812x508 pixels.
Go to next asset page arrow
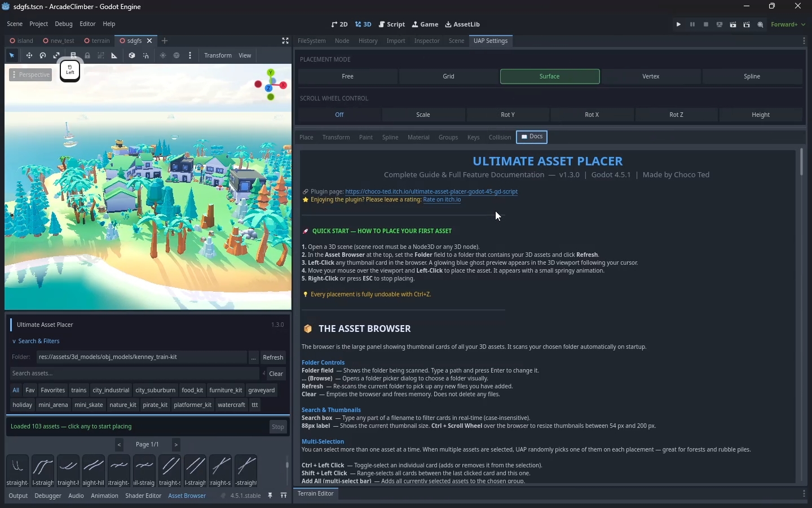point(176,445)
